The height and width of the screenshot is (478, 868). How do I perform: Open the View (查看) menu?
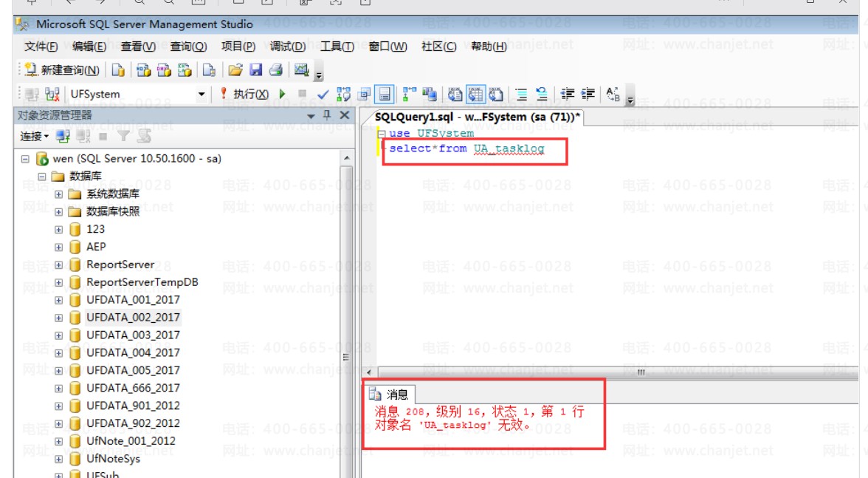tap(138, 47)
